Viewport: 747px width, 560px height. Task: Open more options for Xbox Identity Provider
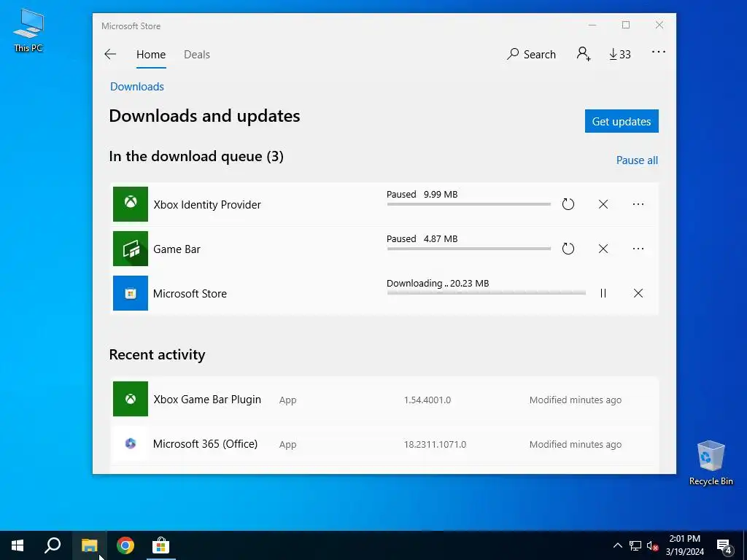[638, 204]
